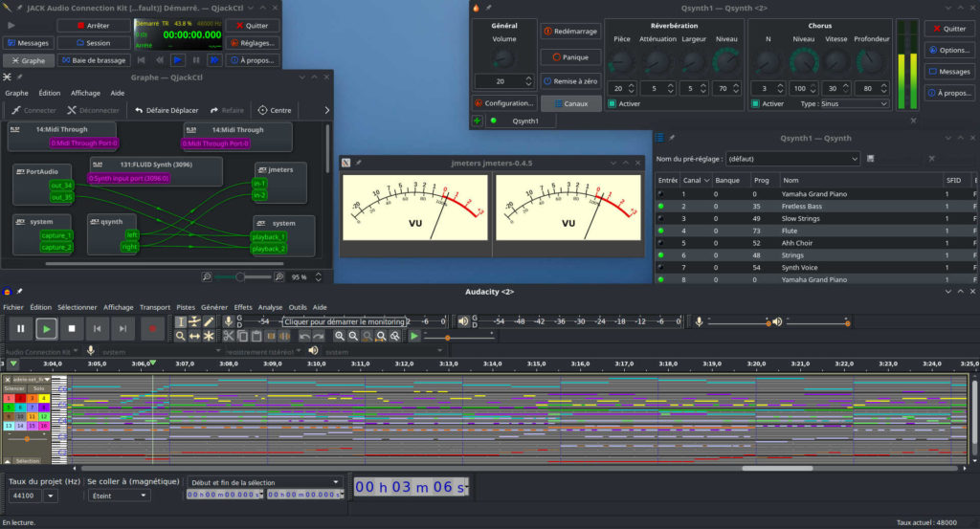This screenshot has width=980, height=529.
Task: Click the Pause button in Audacity
Action: click(x=21, y=328)
